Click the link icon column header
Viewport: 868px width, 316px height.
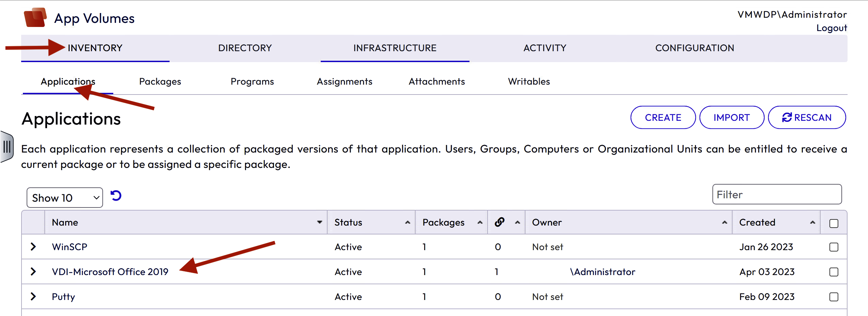point(500,222)
